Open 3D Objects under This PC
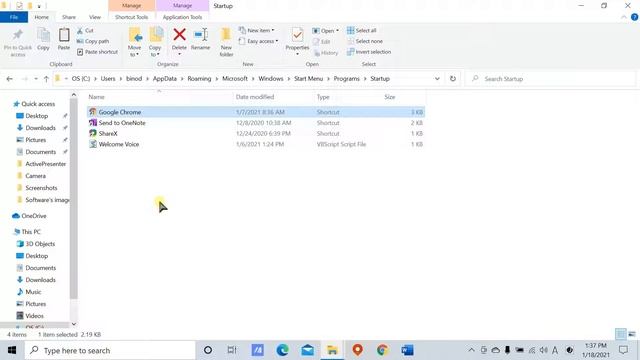Screen dimensions: 640x360 [40, 244]
